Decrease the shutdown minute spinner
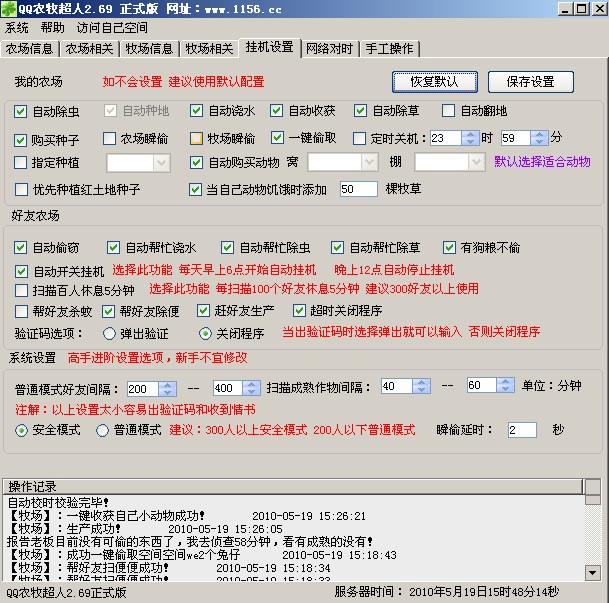The width and height of the screenshot is (609, 603). click(539, 142)
